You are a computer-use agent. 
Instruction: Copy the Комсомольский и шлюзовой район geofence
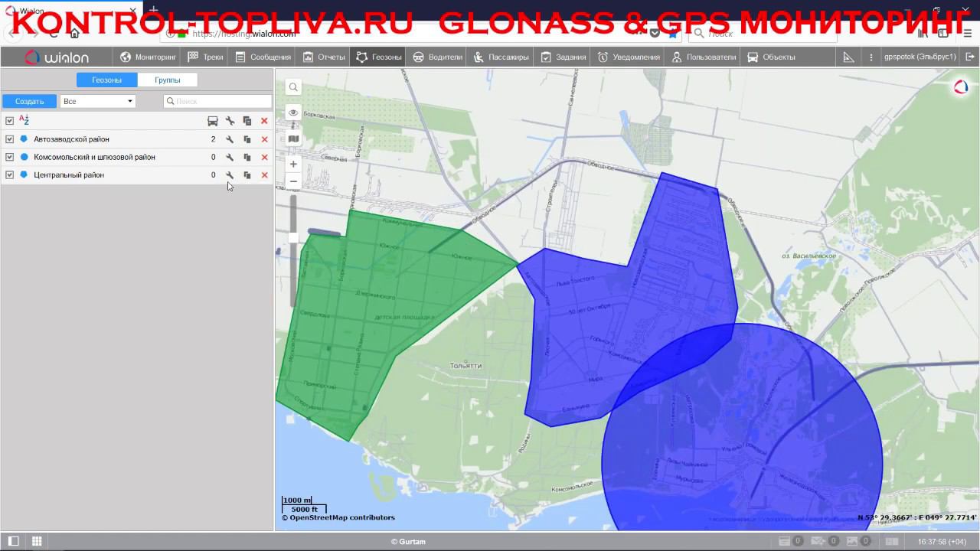(x=247, y=157)
